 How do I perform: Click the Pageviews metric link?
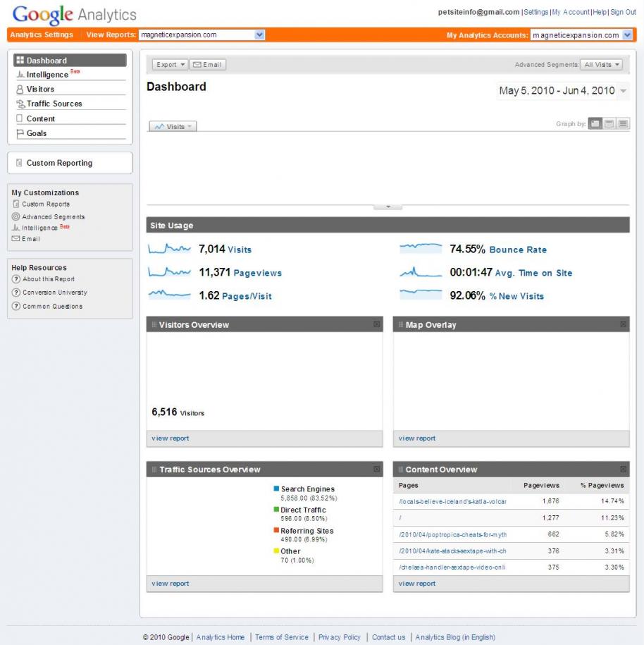point(257,273)
